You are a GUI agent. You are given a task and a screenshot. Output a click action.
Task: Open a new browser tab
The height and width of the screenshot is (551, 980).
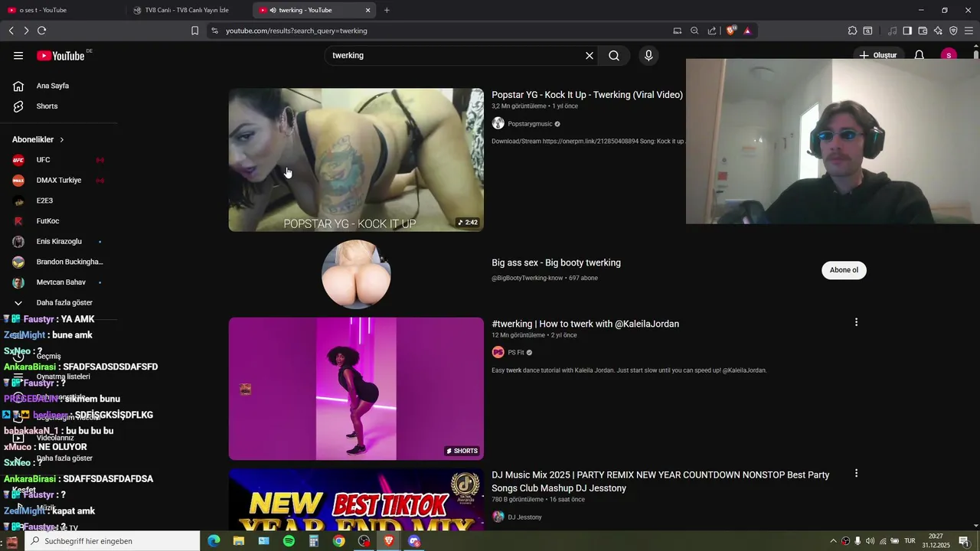(x=387, y=10)
